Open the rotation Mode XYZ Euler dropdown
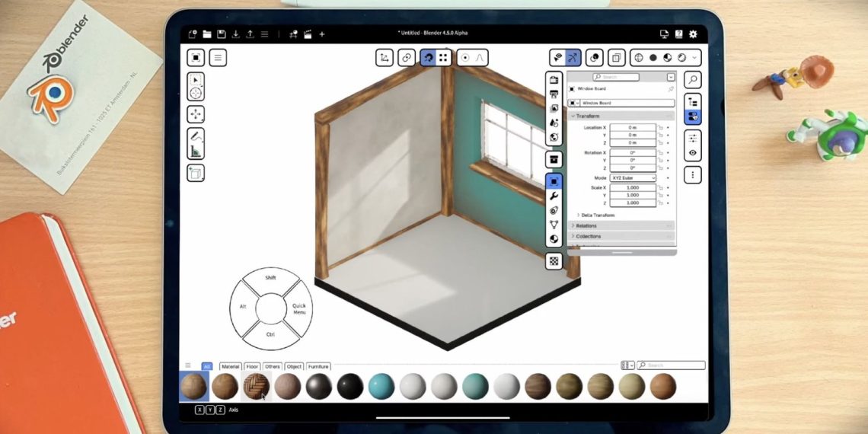Image resolution: width=868 pixels, height=434 pixels. [632, 178]
